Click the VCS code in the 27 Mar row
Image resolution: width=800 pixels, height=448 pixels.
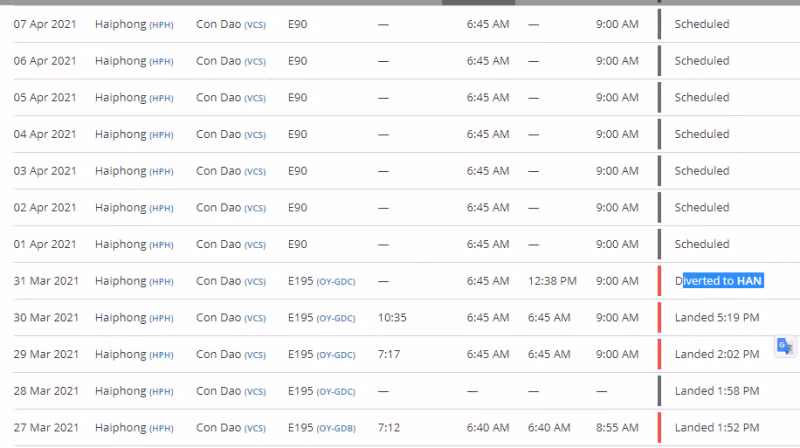255,428
